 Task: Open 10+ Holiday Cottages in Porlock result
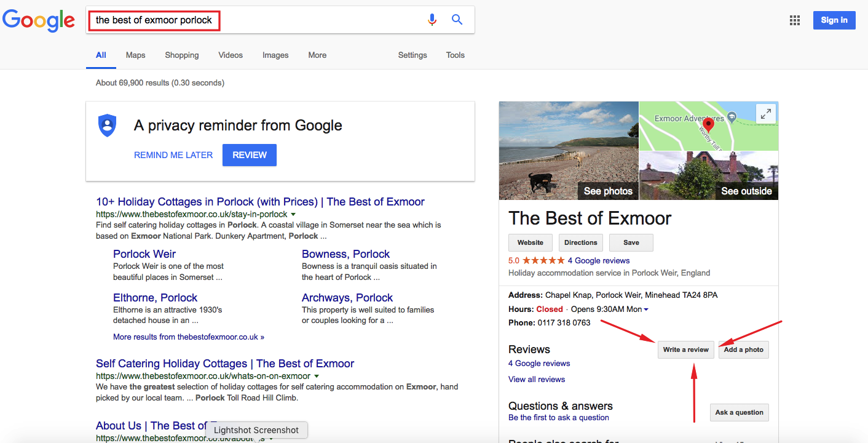coord(260,202)
